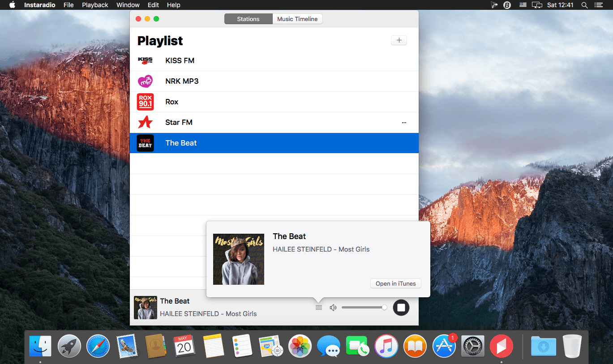Open the Star FM more options ellipsis

coord(404,122)
